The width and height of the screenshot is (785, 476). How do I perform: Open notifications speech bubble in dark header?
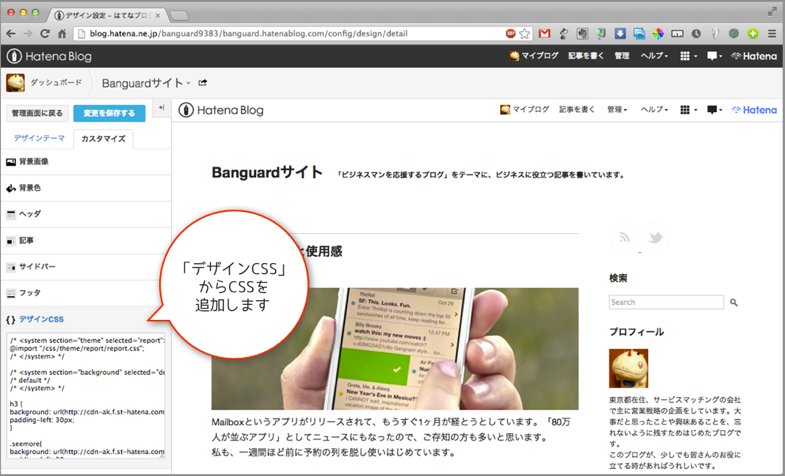[714, 56]
